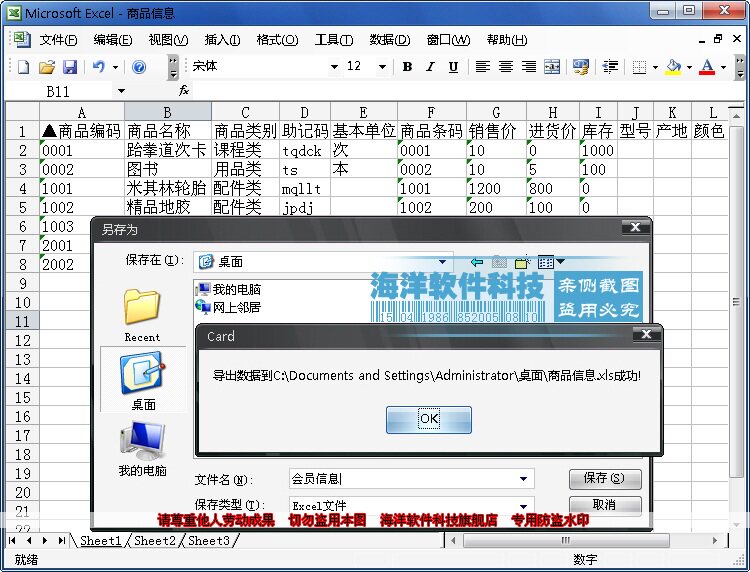
Task: Open 网上邻居 in file list
Action: [229, 307]
